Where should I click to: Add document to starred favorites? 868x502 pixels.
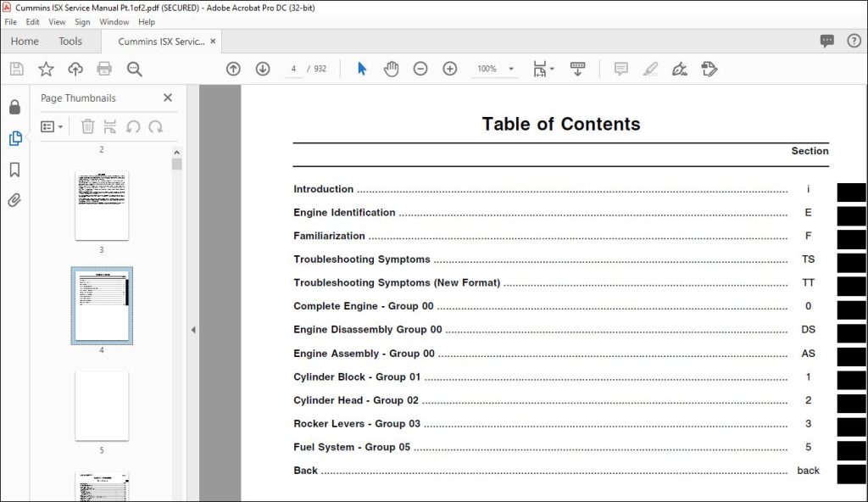click(x=46, y=69)
